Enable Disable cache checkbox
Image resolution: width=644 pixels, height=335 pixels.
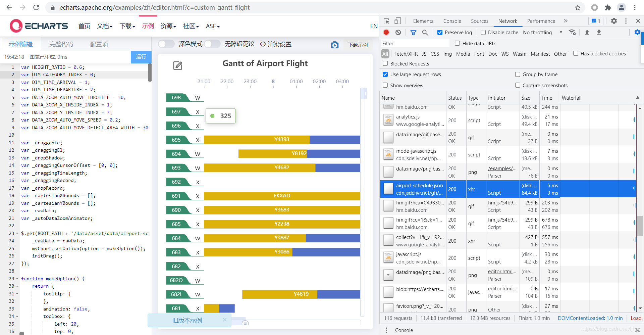click(x=483, y=33)
